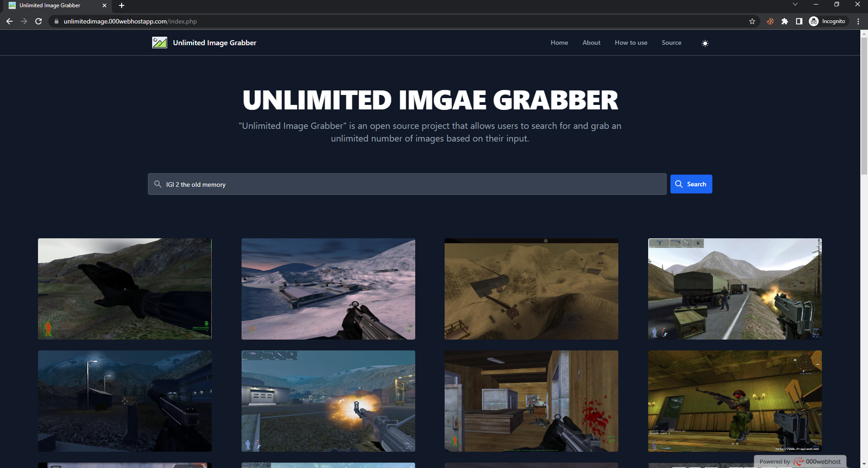Open the brown desert hills thumbnail

531,288
